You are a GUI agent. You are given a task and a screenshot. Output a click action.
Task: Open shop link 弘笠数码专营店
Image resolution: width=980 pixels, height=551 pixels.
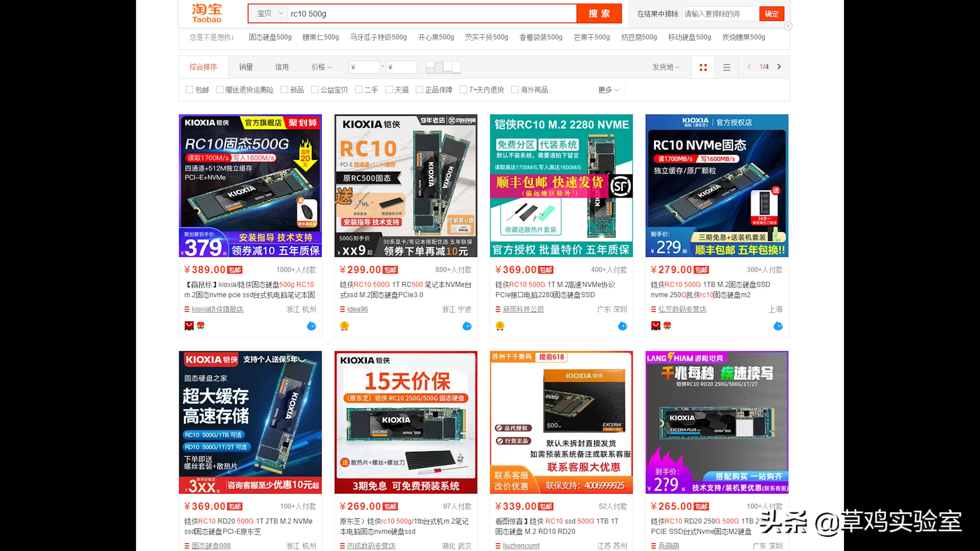tap(682, 309)
